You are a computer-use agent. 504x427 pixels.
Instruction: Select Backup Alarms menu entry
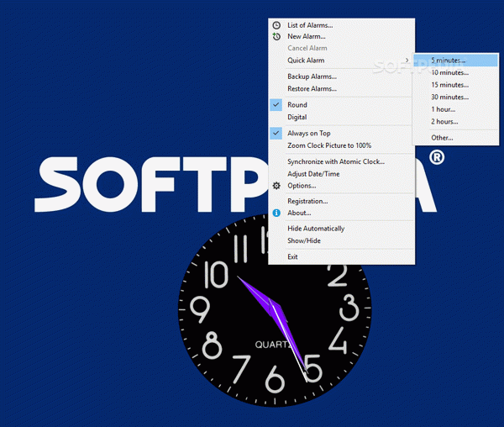pos(312,76)
